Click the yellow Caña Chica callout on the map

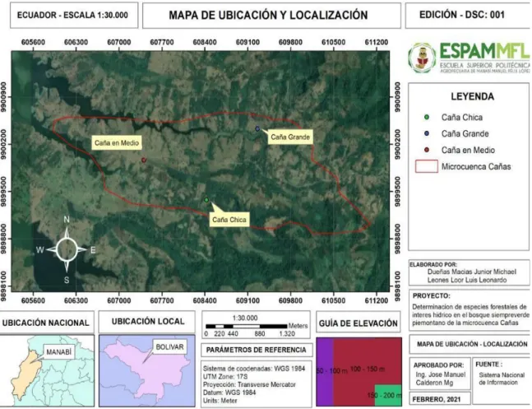click(229, 220)
